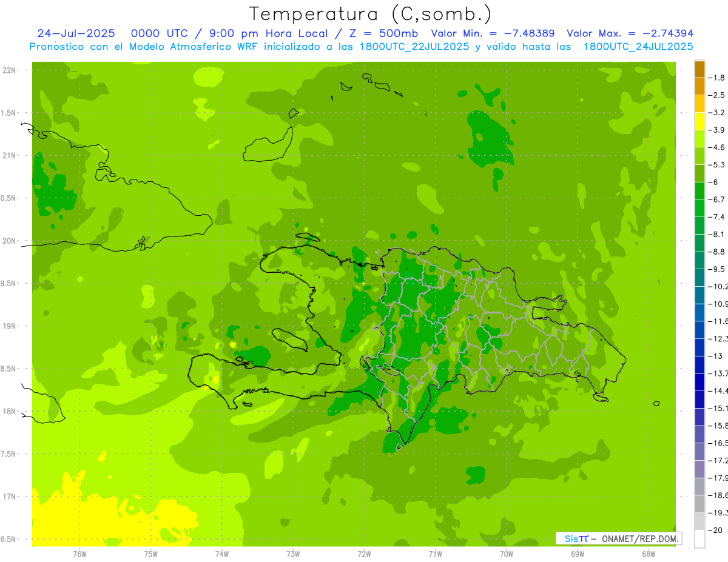Click the '68W' longitude axis label
The width and height of the screenshot is (728, 562).
pyautogui.click(x=648, y=554)
